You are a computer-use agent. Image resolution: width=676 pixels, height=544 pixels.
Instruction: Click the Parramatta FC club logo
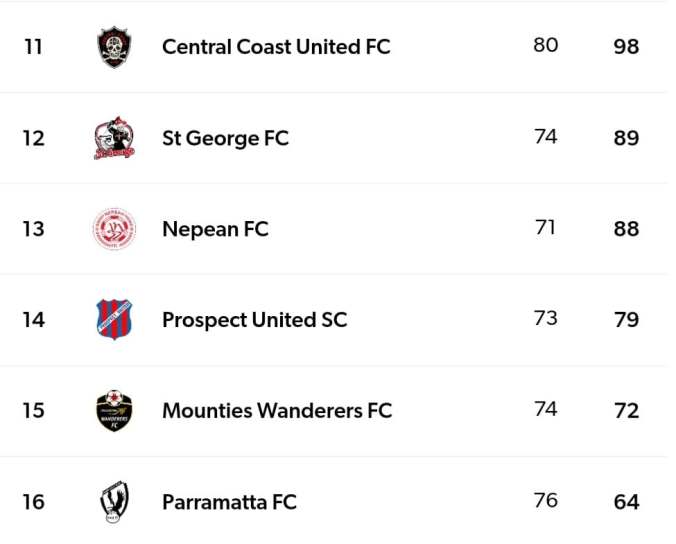pos(114,502)
